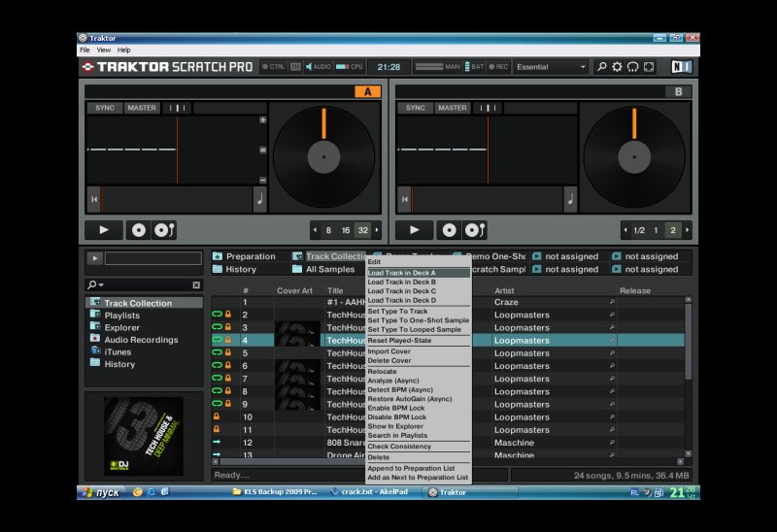
Task: Click the browser preview player play button
Action: (x=94, y=258)
